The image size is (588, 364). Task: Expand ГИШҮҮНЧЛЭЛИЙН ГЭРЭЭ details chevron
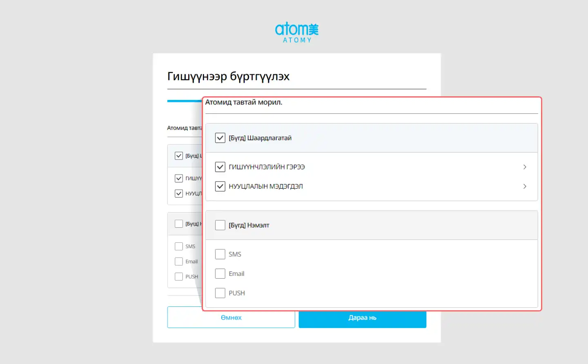525,167
